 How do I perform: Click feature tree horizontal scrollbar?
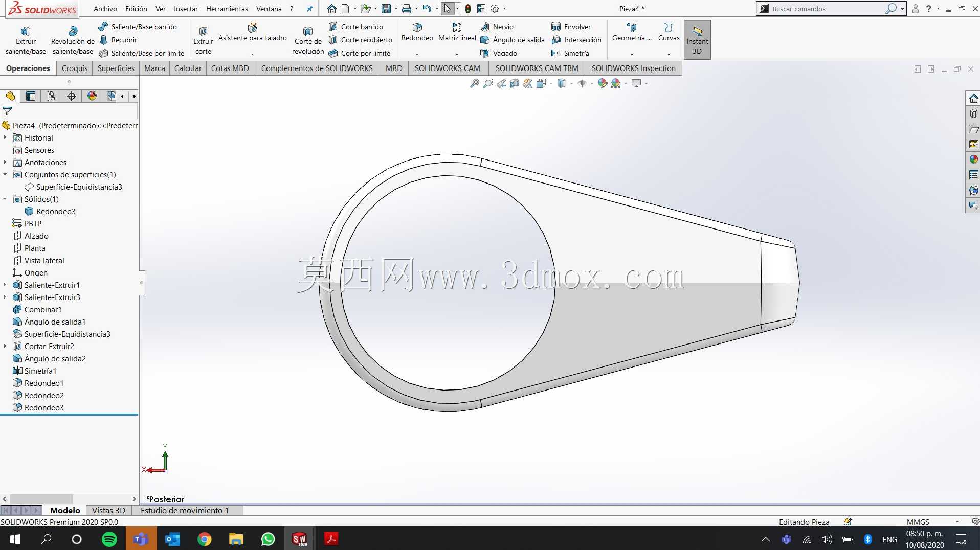(41, 499)
